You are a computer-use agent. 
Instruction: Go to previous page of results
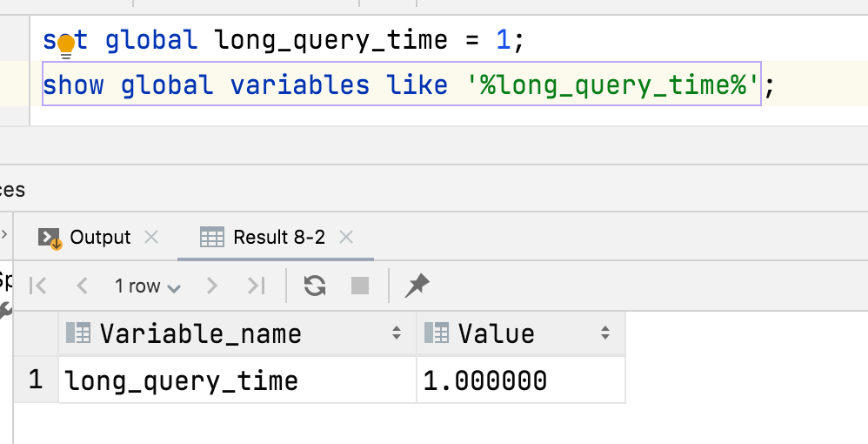tap(82, 286)
